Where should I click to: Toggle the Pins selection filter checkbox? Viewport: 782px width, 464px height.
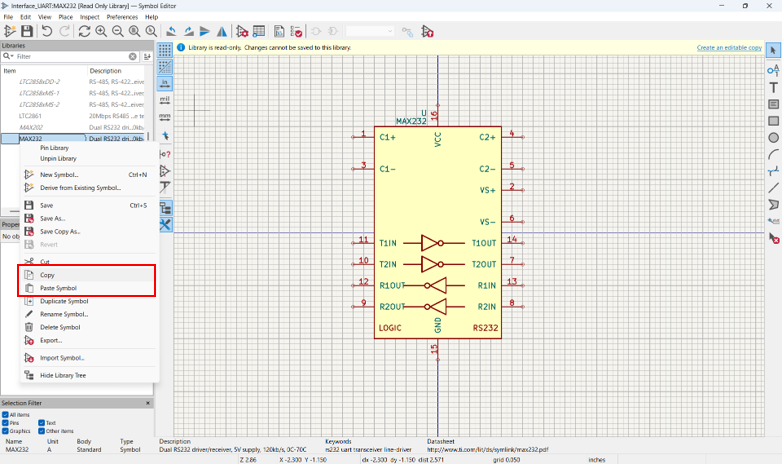click(5, 423)
